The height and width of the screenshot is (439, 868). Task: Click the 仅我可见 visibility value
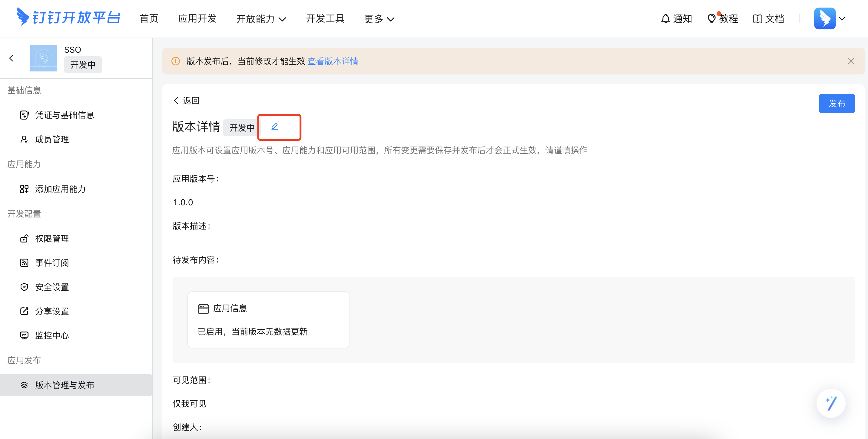click(189, 404)
